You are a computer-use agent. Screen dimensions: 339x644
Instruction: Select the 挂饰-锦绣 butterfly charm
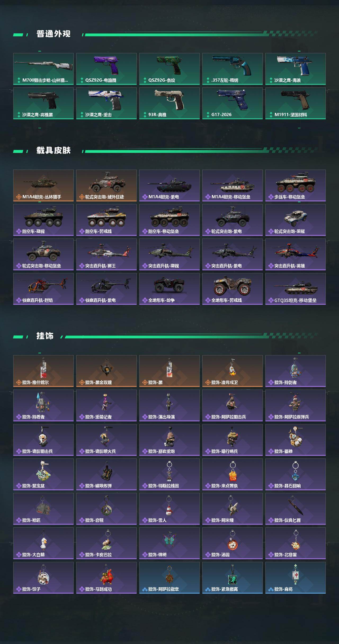pos(169,543)
